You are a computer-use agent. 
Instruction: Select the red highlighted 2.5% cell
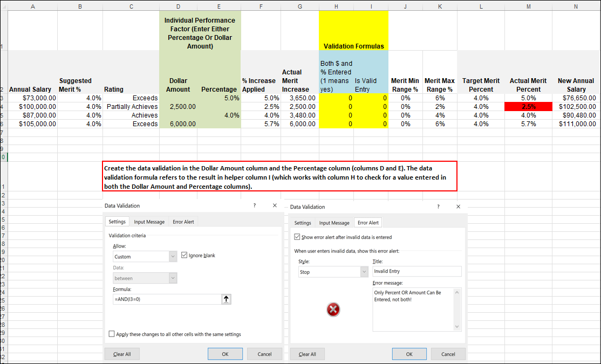pos(528,107)
